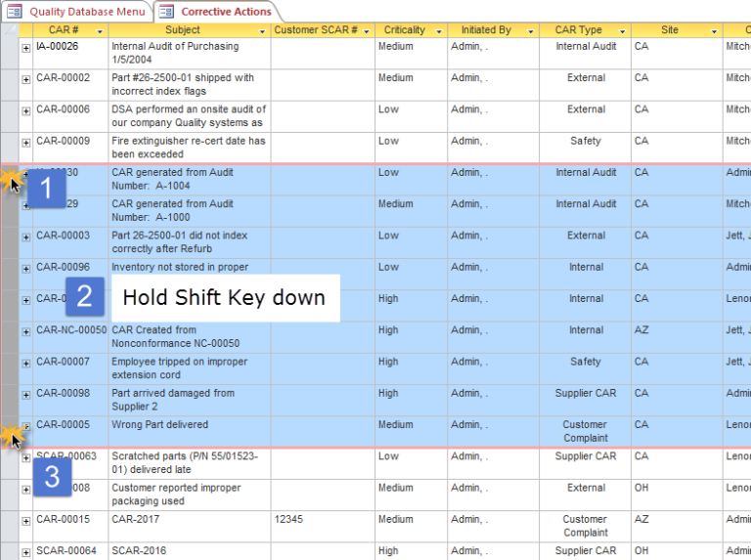Screen dimensions: 751x560
Task: Click the Corrective Actions tab form icon
Action: [166, 12]
